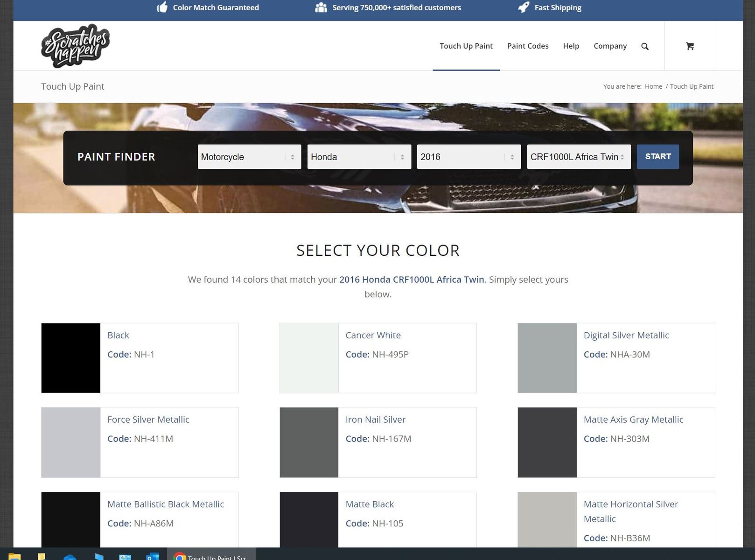Viewport: 755px width, 560px height.
Task: Go to Home breadcrumb link
Action: pos(653,86)
